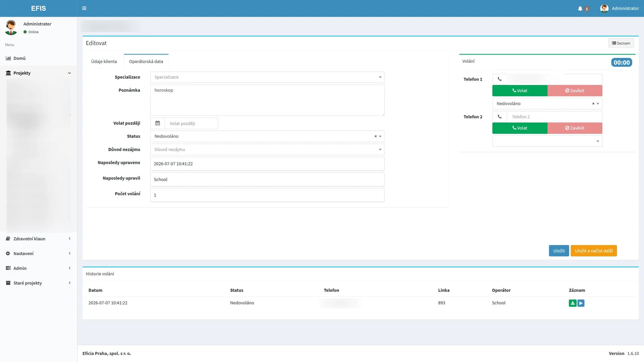Open the Specializace dropdown
The image size is (644, 362).
pos(267,77)
